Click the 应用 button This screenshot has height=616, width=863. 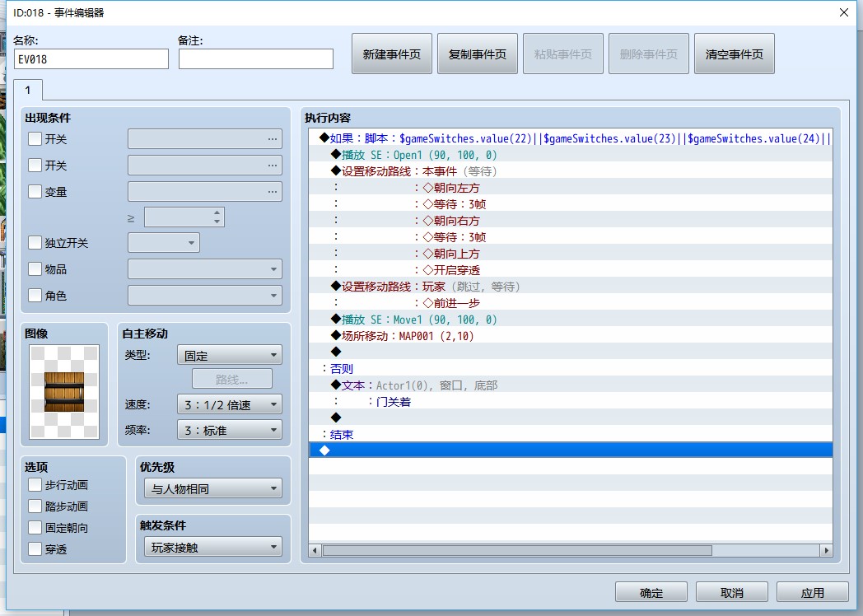pos(813,592)
